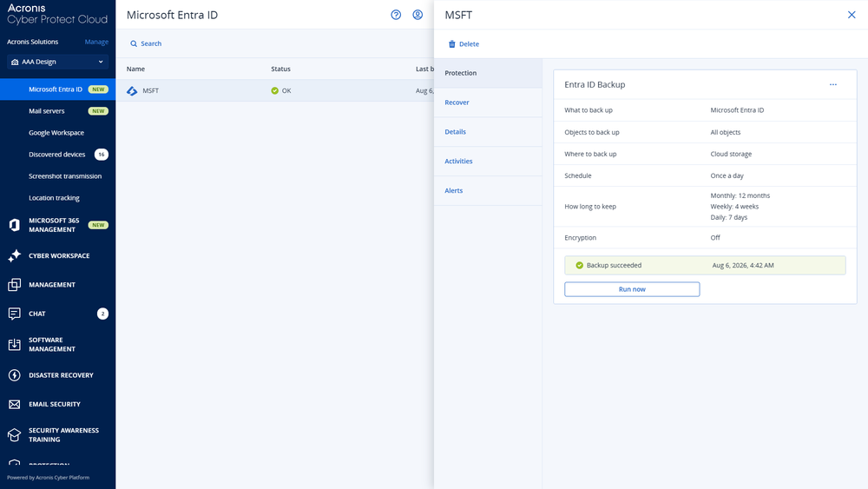Switch to the Details tab

point(488,132)
